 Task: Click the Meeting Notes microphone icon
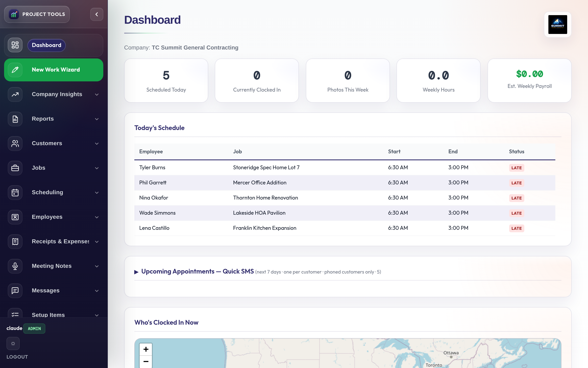15,266
